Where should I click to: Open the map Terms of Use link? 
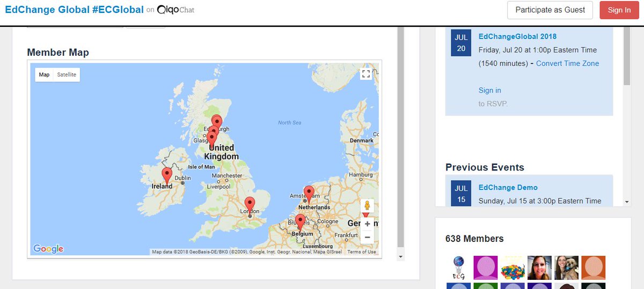coord(362,252)
